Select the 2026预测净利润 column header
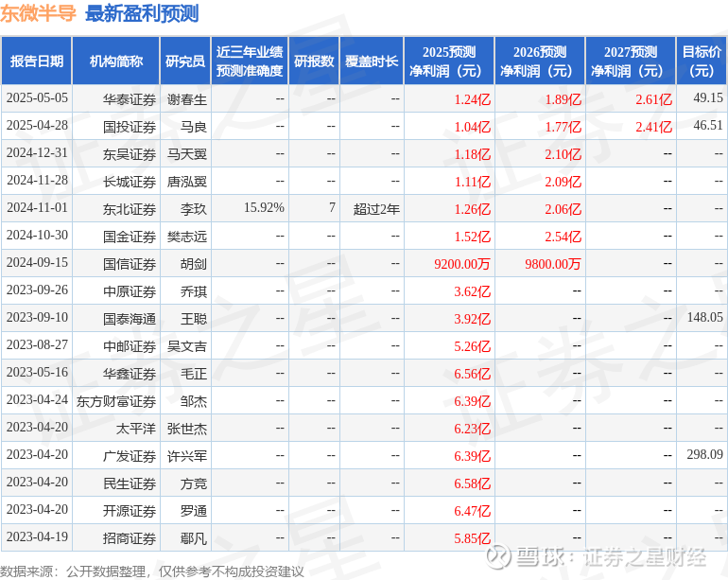 (540, 61)
